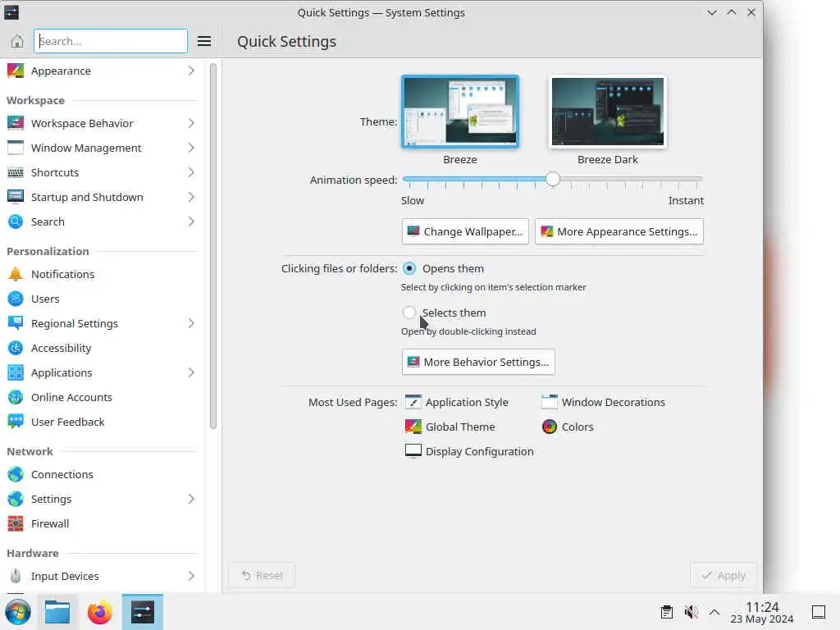Viewport: 840px width, 630px height.
Task: Expand the Shortcuts chevron
Action: coord(191,172)
